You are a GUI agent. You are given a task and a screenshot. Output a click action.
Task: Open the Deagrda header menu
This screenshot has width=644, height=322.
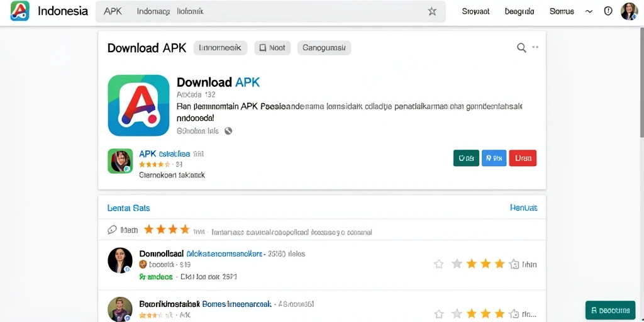519,11
